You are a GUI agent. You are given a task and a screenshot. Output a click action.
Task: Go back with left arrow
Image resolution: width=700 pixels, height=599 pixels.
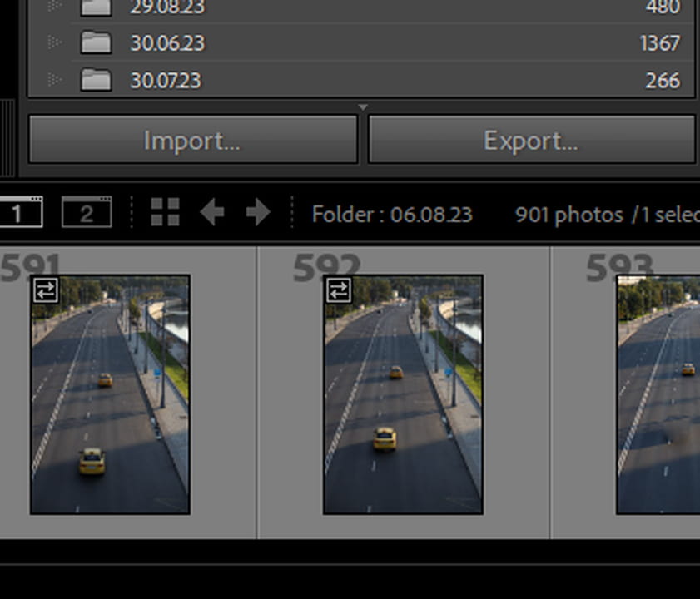point(212,212)
